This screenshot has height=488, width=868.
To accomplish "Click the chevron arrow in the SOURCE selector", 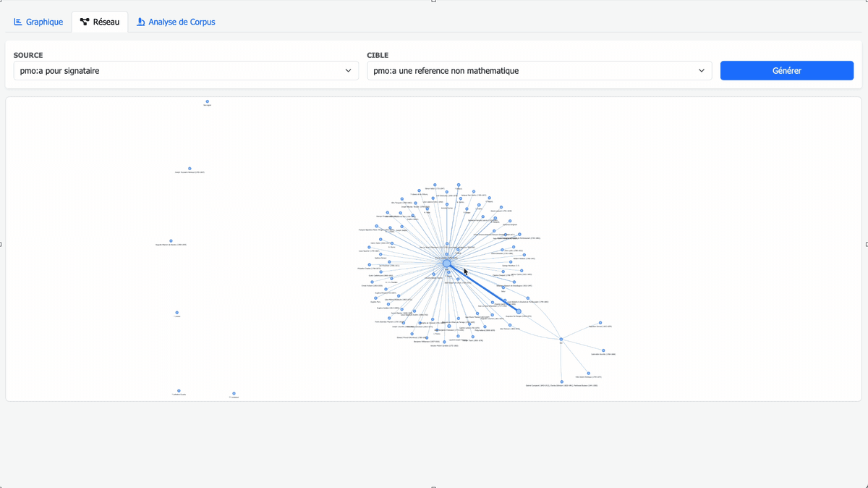I will pos(348,71).
